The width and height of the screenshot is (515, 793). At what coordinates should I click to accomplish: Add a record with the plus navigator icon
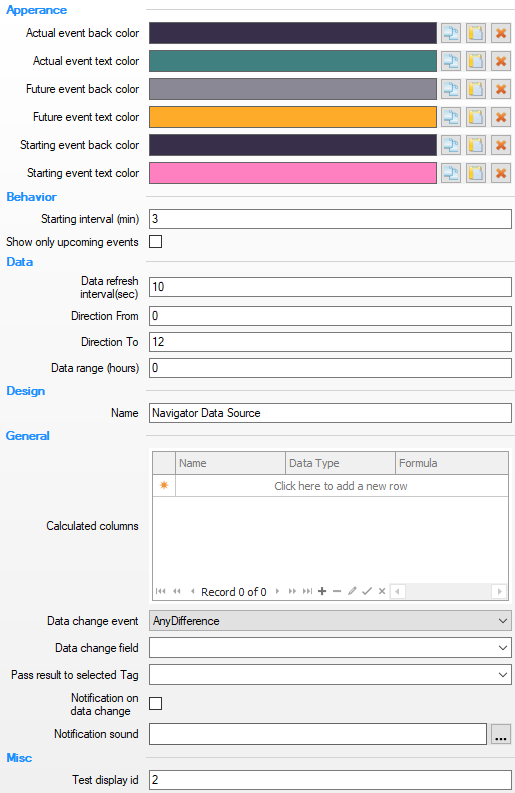(x=322, y=591)
